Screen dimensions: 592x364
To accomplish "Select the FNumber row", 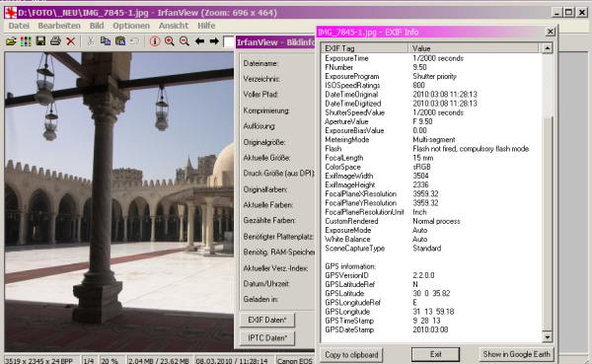I will (x=431, y=67).
